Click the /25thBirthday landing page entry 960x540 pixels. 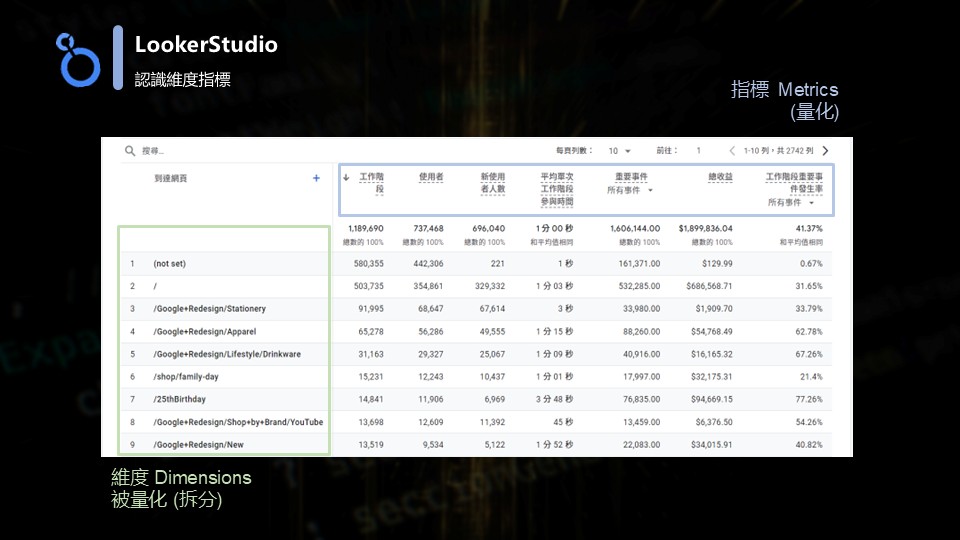tap(179, 399)
